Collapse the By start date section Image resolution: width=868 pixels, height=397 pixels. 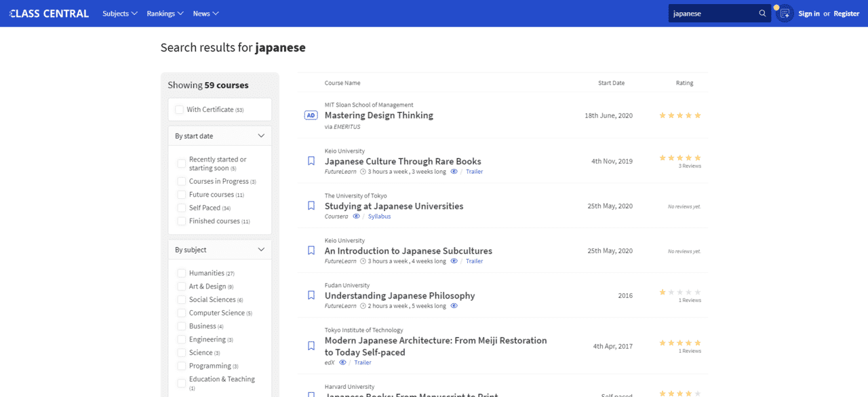click(x=220, y=136)
